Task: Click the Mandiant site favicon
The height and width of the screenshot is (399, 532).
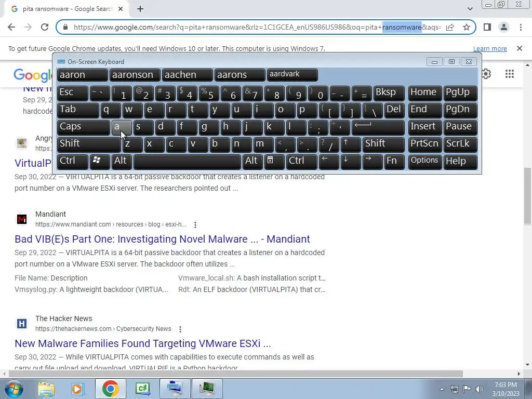Action: (22, 219)
